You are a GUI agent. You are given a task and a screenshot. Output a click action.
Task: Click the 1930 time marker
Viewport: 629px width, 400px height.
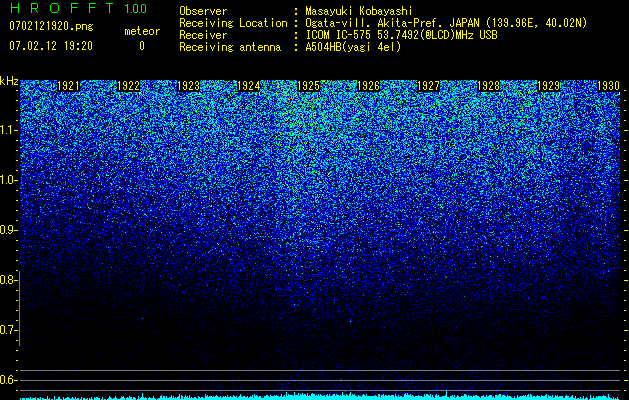coord(609,86)
